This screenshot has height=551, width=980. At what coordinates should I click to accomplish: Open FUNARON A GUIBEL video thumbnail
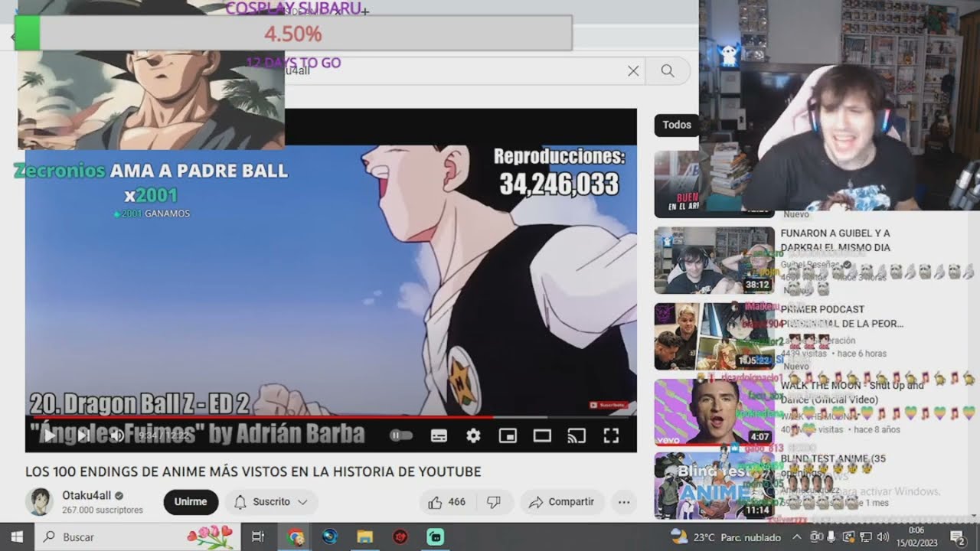pos(714,260)
